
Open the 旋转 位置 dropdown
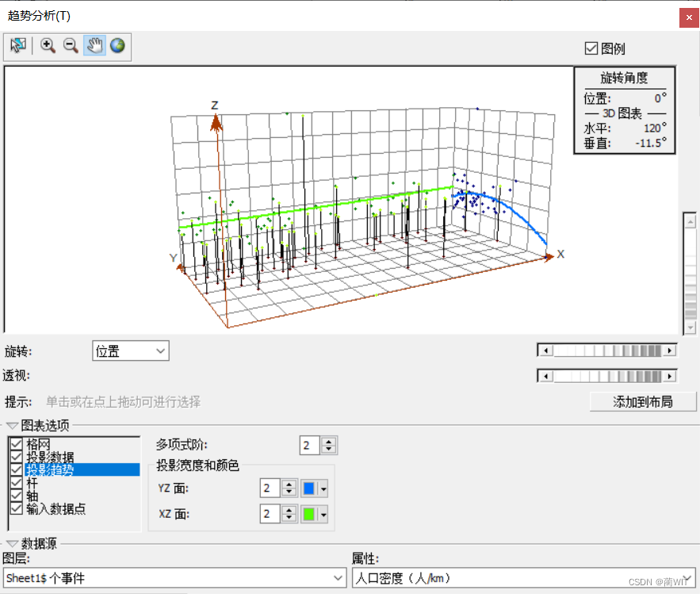[130, 351]
